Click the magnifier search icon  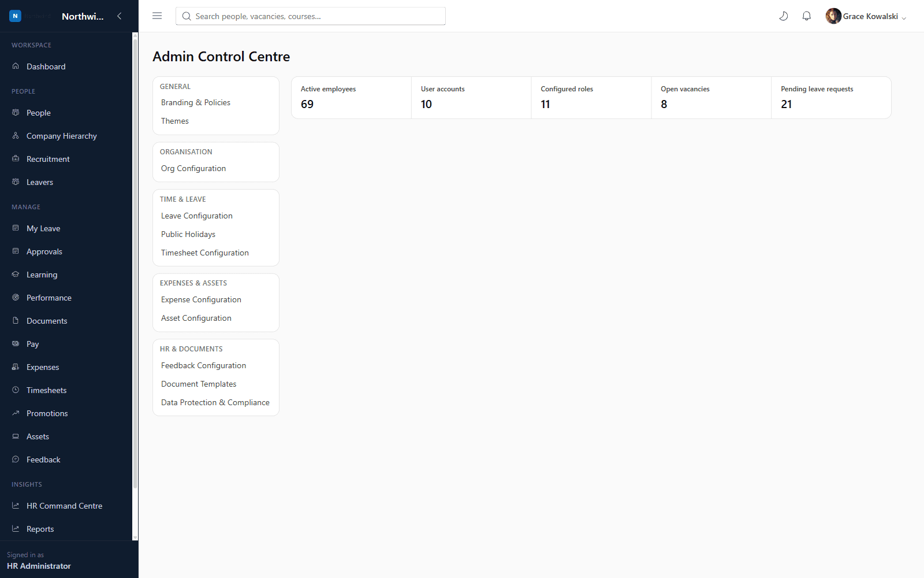click(187, 16)
